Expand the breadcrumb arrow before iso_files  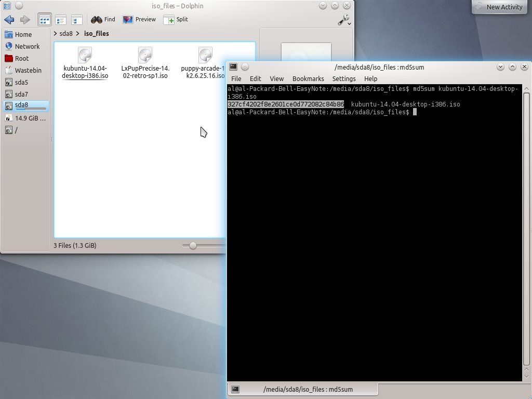pos(78,34)
